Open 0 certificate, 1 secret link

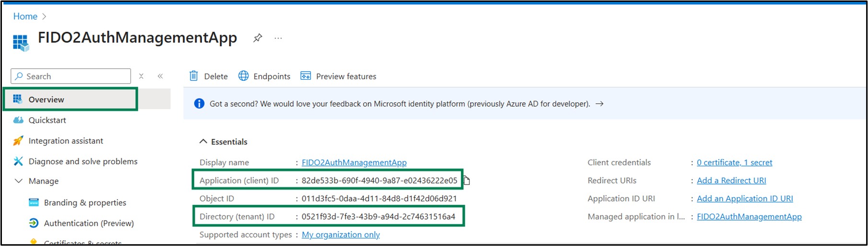[x=735, y=162]
